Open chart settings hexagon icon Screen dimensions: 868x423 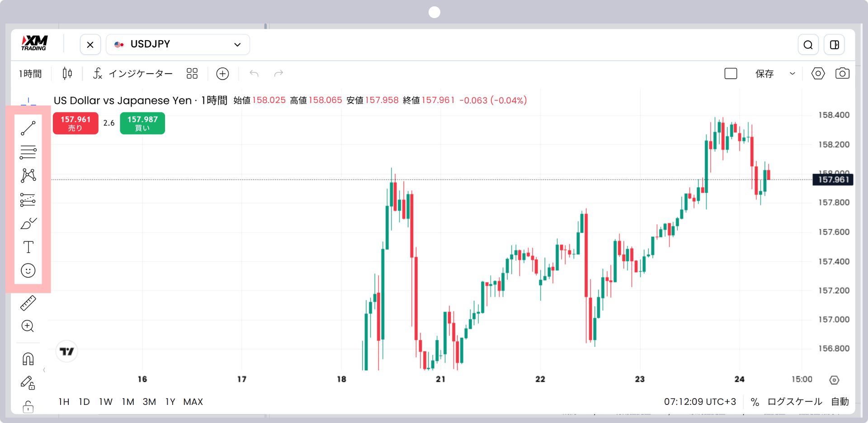[x=818, y=74]
